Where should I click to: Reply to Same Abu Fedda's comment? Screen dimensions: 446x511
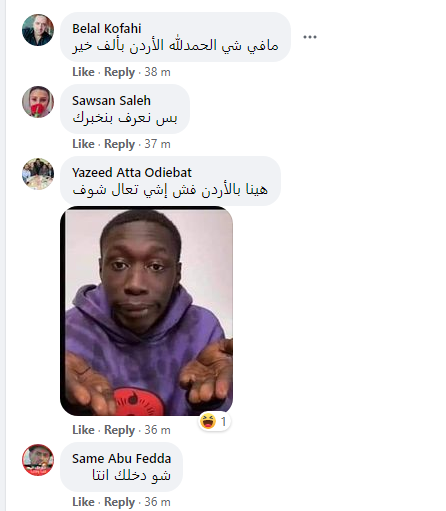[119, 502]
